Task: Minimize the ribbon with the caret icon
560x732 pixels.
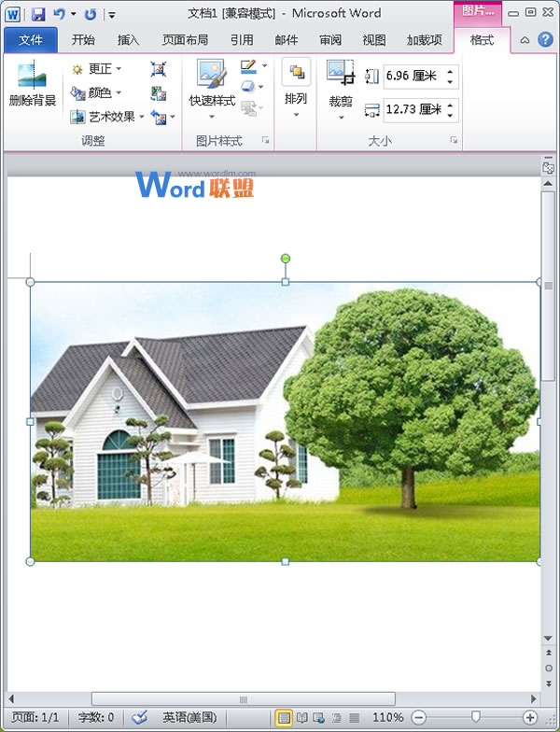Action: [x=525, y=40]
